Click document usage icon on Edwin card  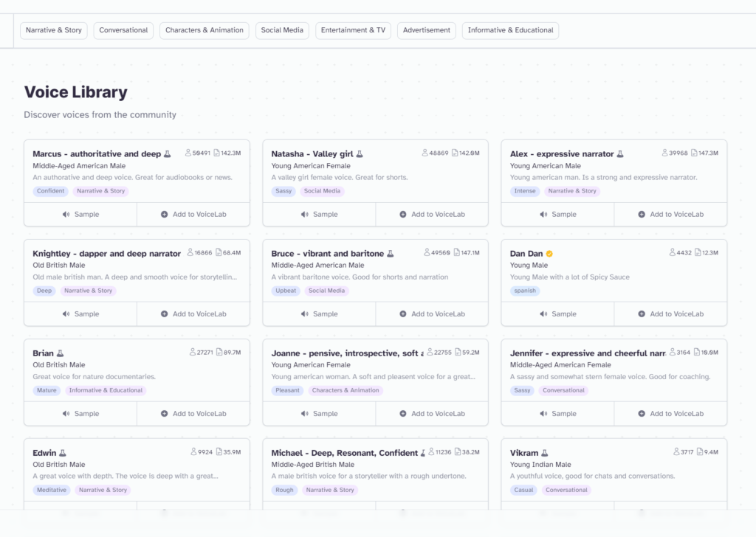219,451
